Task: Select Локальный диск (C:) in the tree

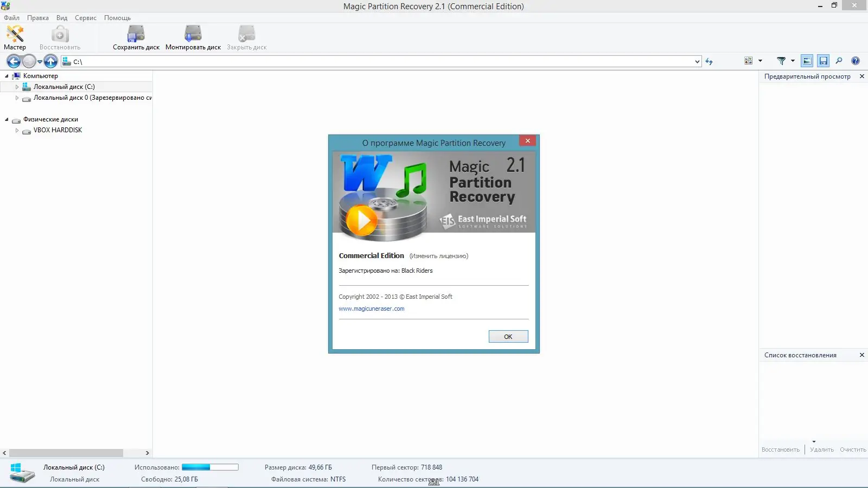Action: tap(64, 87)
